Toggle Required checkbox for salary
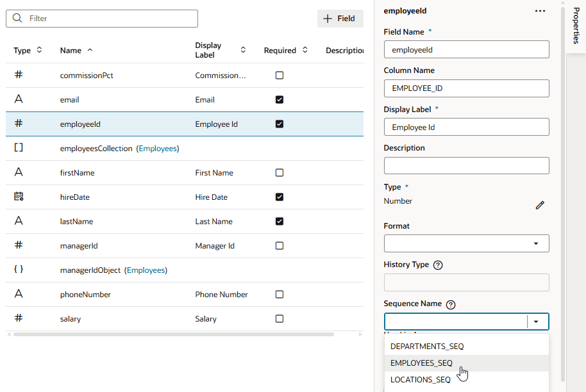586x392 pixels. (x=279, y=319)
